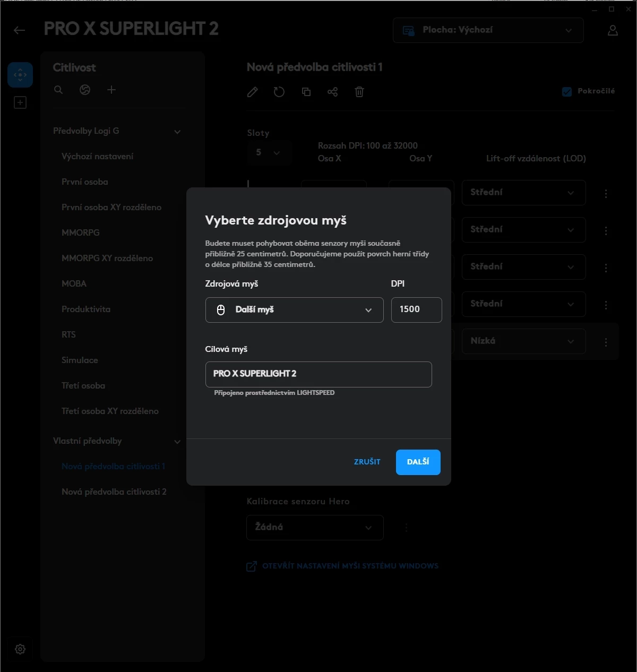Select the RTS preset
This screenshot has height=672, width=637.
pos(69,335)
